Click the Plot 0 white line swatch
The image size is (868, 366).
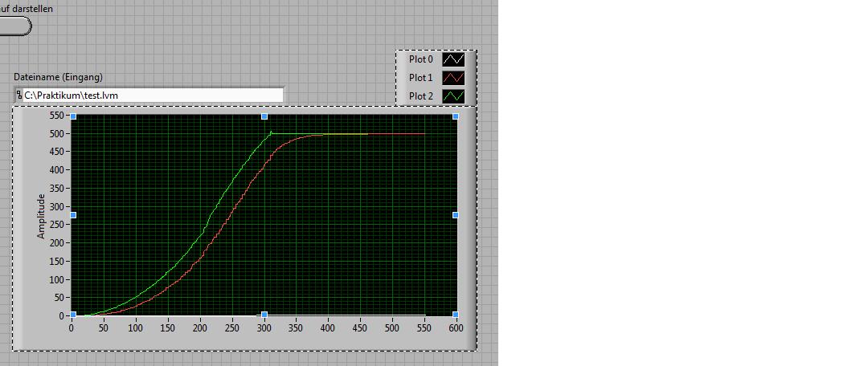pos(453,59)
